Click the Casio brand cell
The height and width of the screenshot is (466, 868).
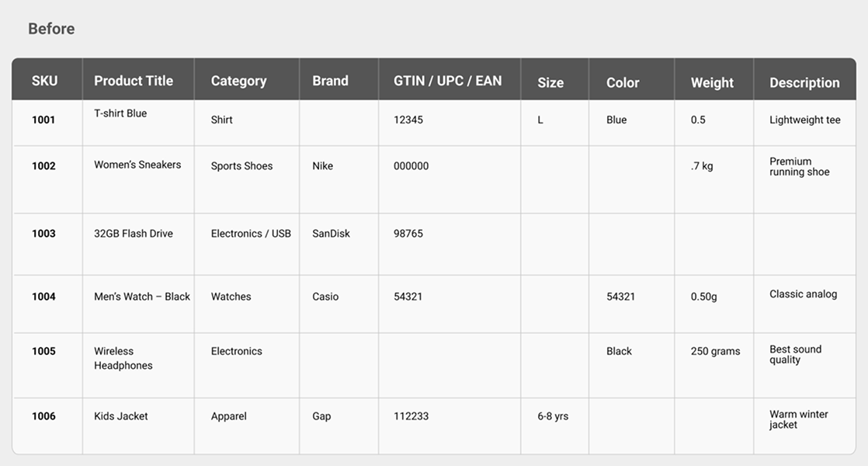click(325, 297)
